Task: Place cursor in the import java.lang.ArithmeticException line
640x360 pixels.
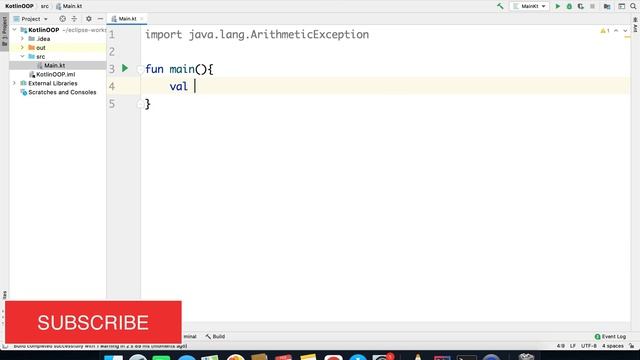Action: (257, 35)
